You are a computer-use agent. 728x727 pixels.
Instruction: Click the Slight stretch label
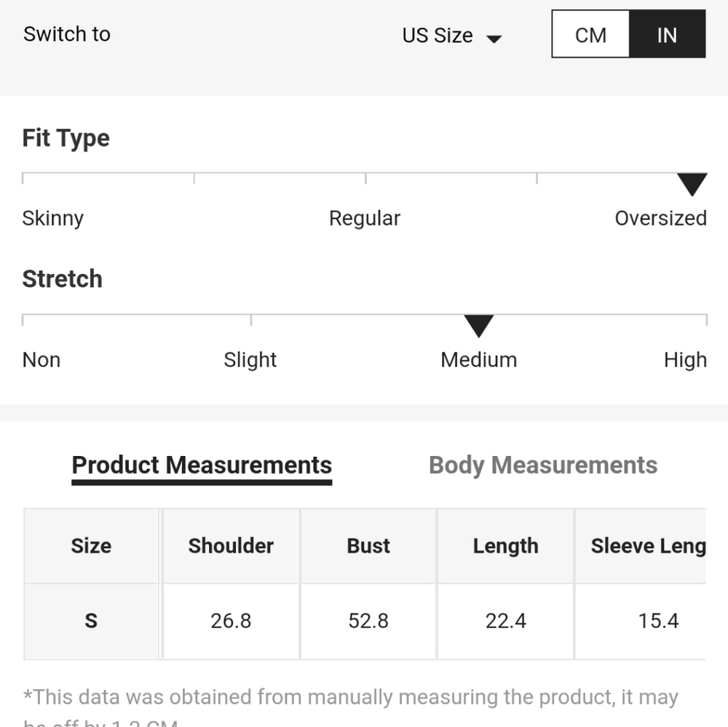click(250, 360)
